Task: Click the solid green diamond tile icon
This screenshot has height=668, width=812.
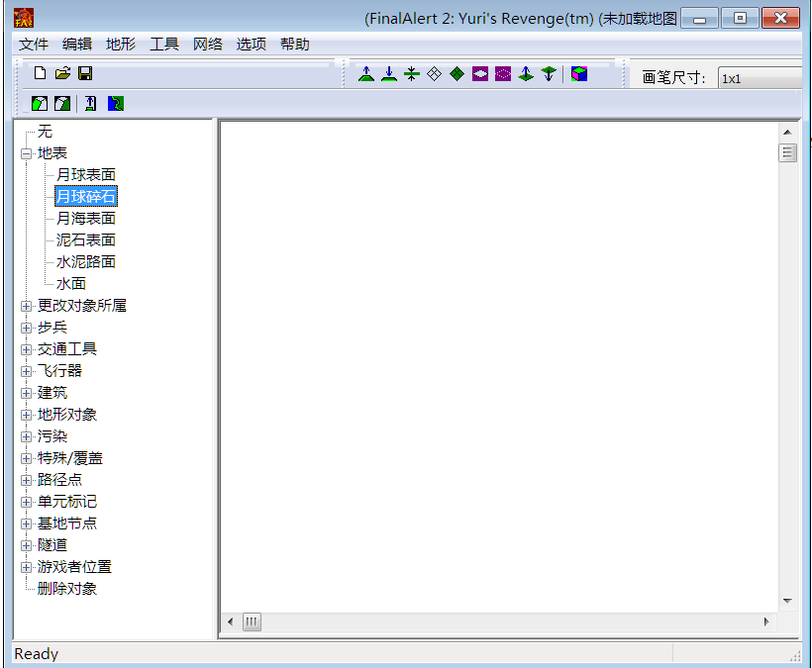Action: pyautogui.click(x=457, y=74)
